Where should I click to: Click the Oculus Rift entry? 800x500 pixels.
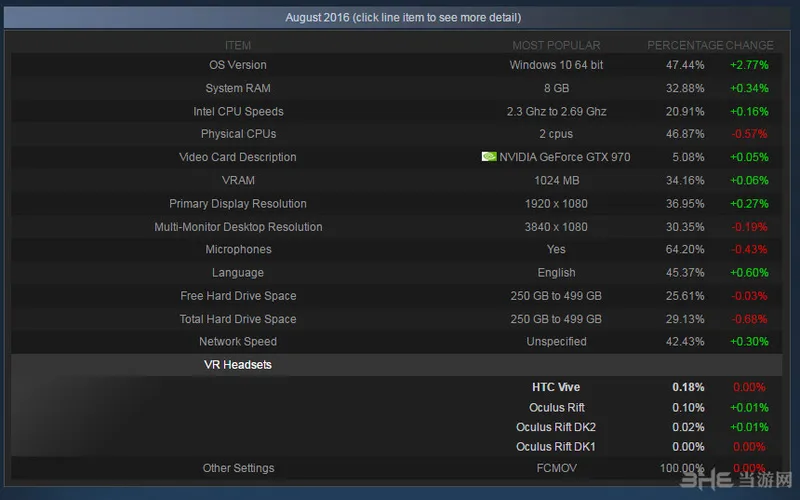(x=556, y=408)
